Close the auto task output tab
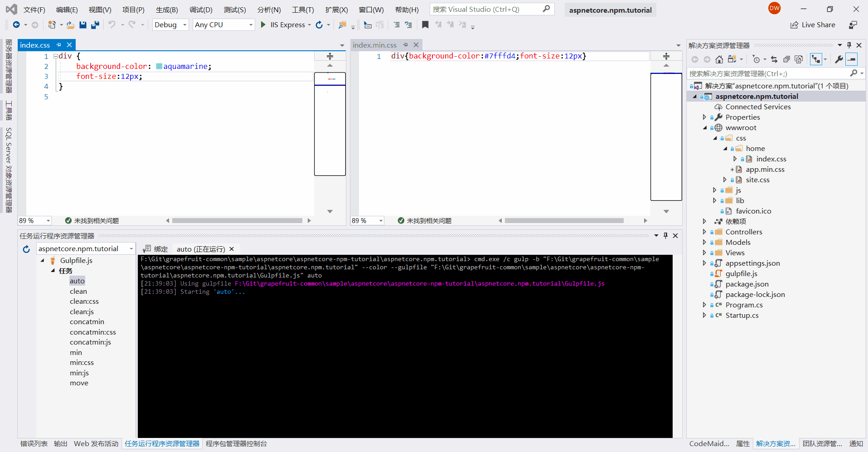Viewport: 868px width, 452px height. coord(232,249)
